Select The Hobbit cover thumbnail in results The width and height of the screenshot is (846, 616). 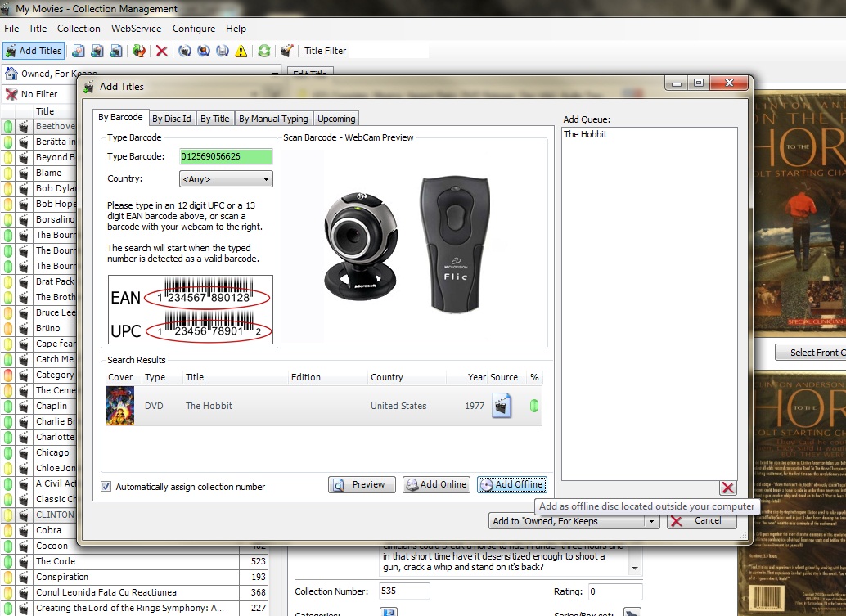pos(120,406)
